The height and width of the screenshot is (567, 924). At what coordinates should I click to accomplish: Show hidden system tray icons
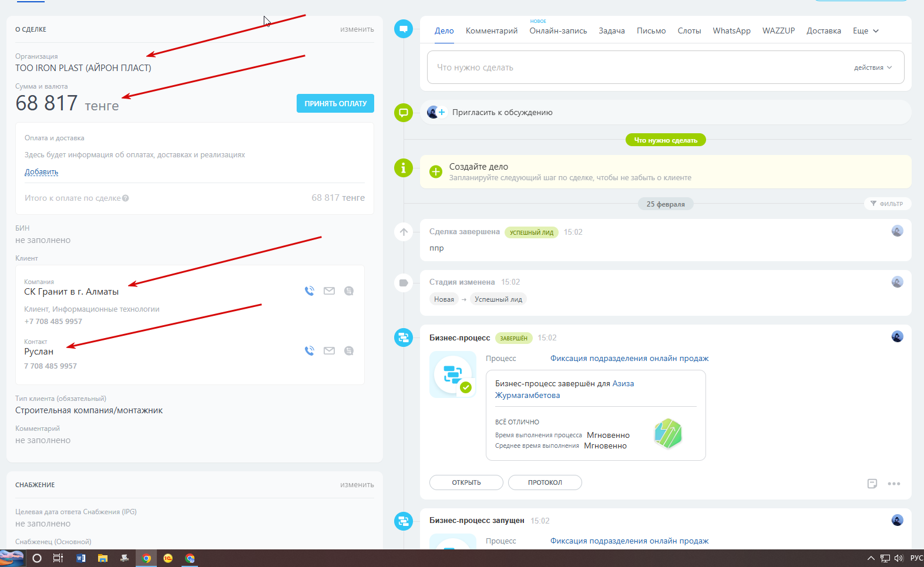coord(871,558)
